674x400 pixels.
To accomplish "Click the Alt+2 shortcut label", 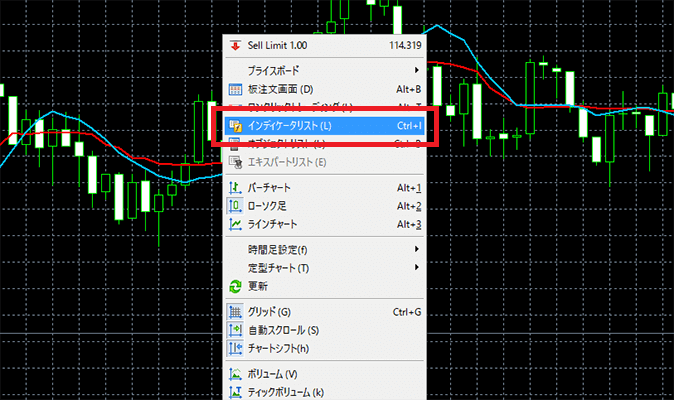I will (409, 206).
